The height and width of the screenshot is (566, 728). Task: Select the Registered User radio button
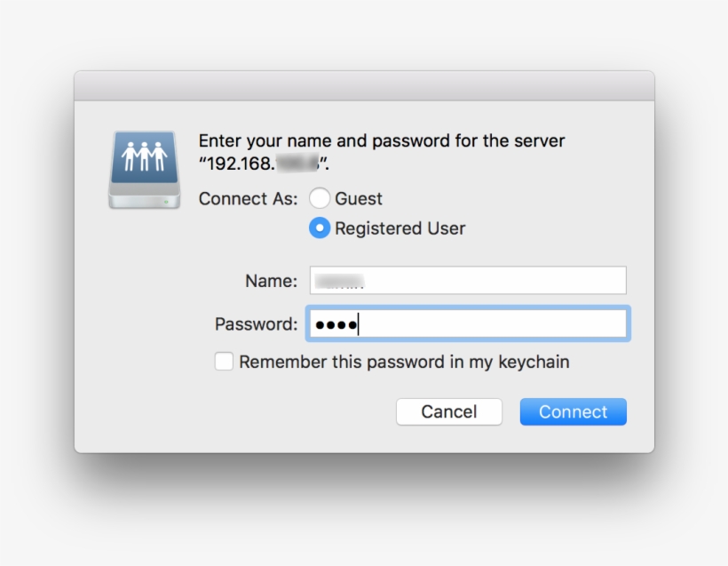[320, 228]
